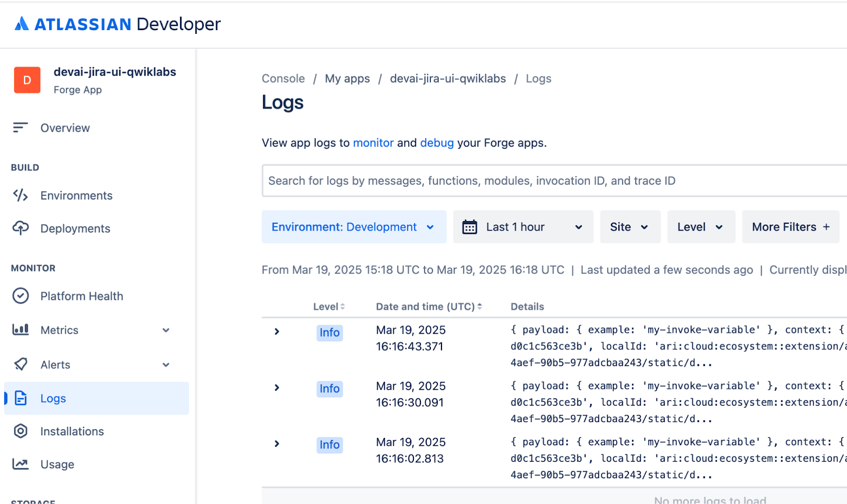Select Logs in the sidebar menu
This screenshot has height=504, width=847.
53,398
